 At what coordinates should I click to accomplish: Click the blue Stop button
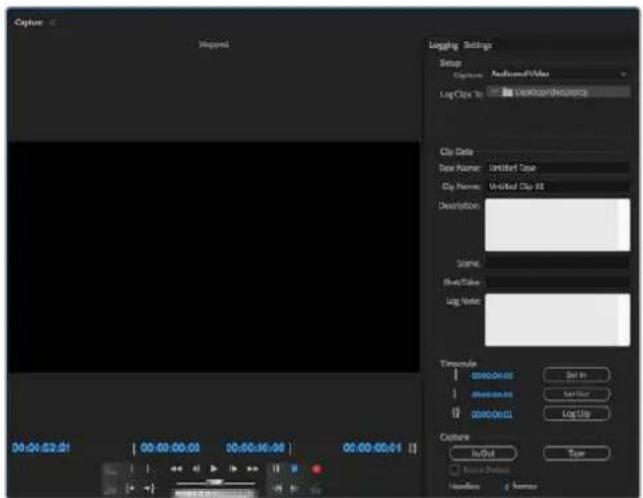point(294,469)
